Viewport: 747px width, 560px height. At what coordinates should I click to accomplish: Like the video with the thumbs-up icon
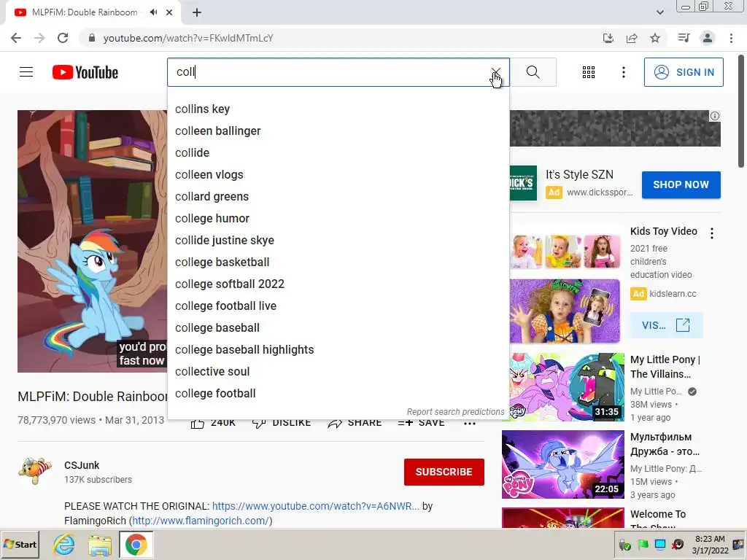pos(198,423)
